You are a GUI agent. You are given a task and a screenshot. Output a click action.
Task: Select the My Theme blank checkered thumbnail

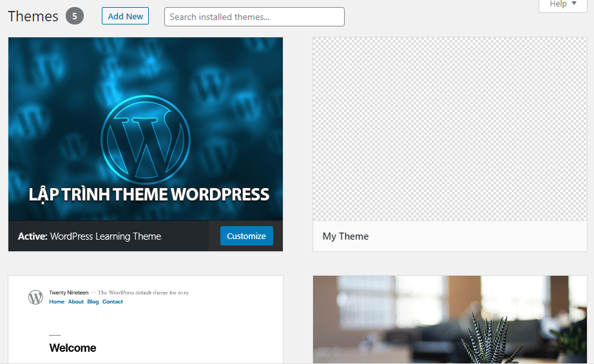tap(450, 129)
